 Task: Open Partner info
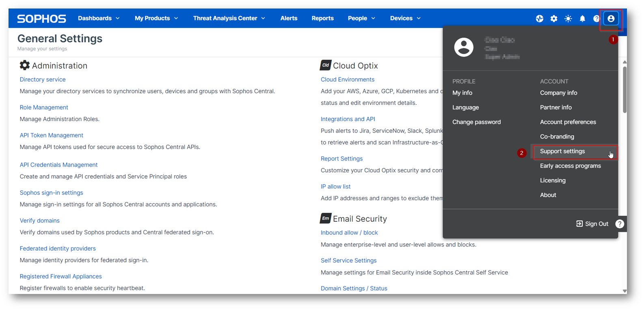[x=555, y=107]
